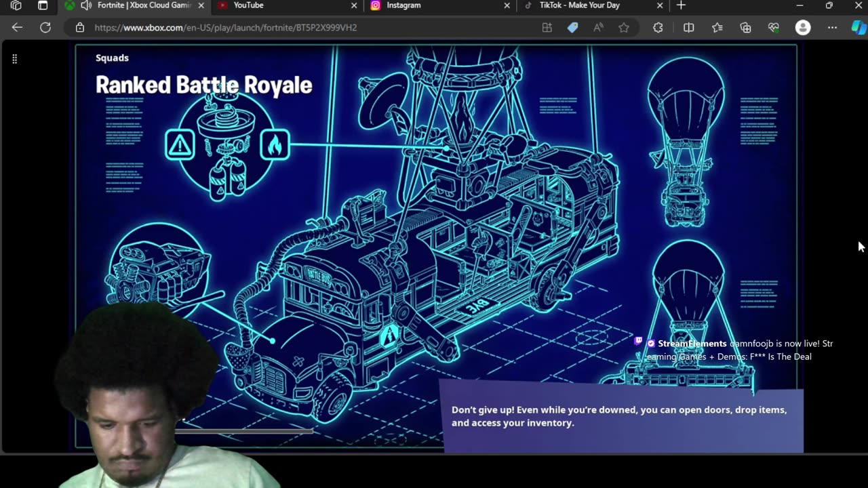Close the YouTube tab
The image size is (868, 488).
pos(354,5)
